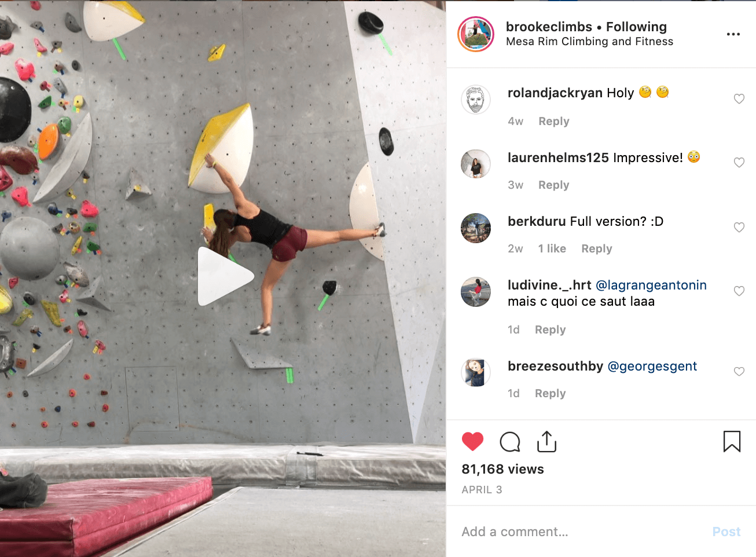Open the three-dot more options menu

point(733,34)
